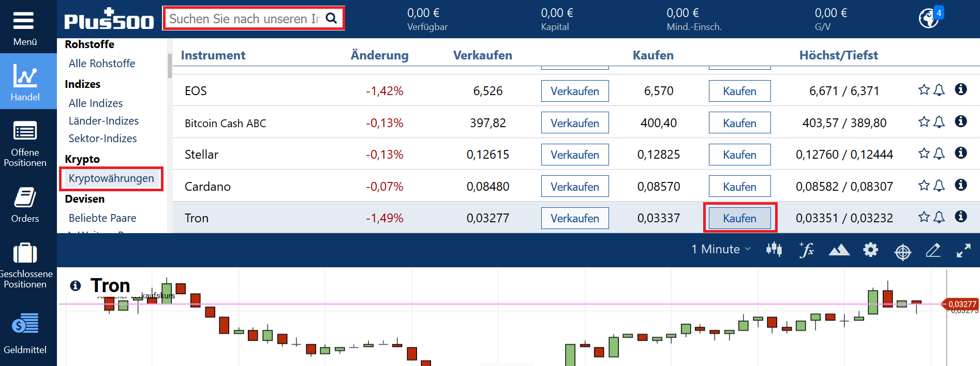Screen dimensions: 980x366
Task: Open the Handel trading section
Action: click(x=25, y=81)
